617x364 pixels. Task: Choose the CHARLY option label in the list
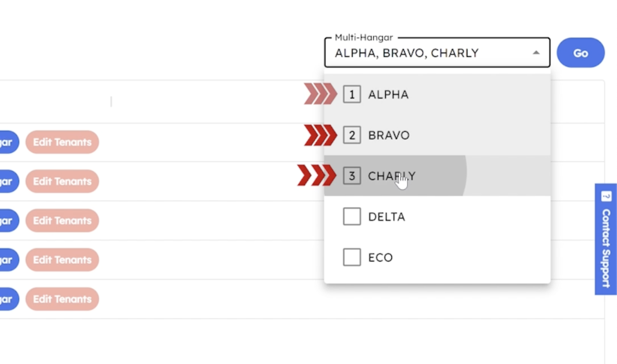click(391, 176)
